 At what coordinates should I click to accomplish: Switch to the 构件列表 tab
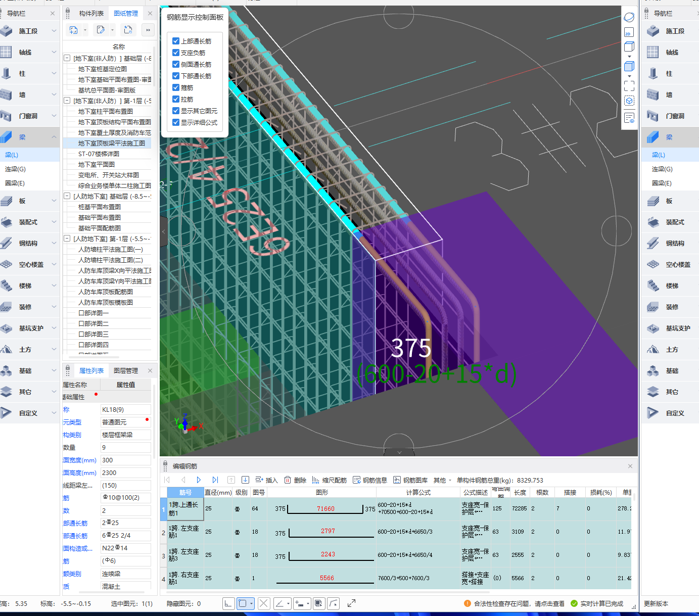point(91,14)
